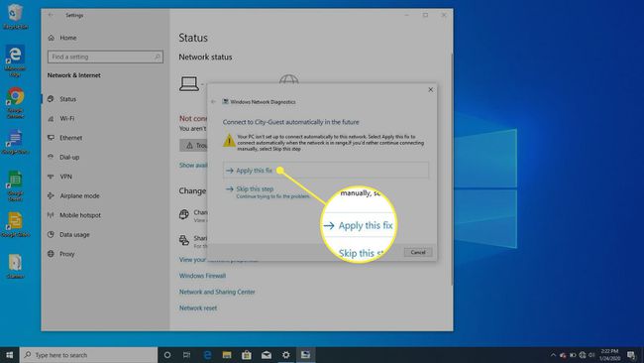Click the battery icon in system tray
Screen dimensions: 644x363
[x=573, y=355]
